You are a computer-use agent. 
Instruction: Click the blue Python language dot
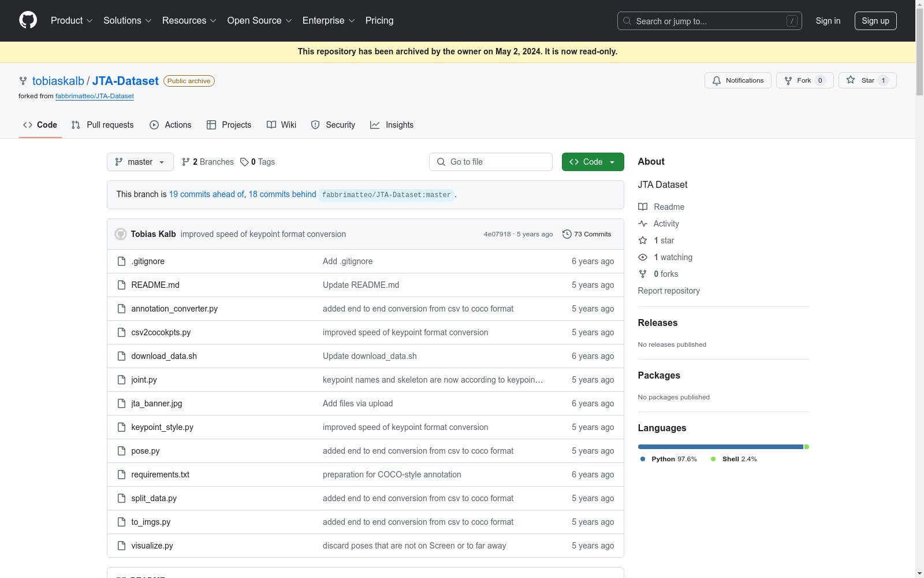click(x=643, y=459)
